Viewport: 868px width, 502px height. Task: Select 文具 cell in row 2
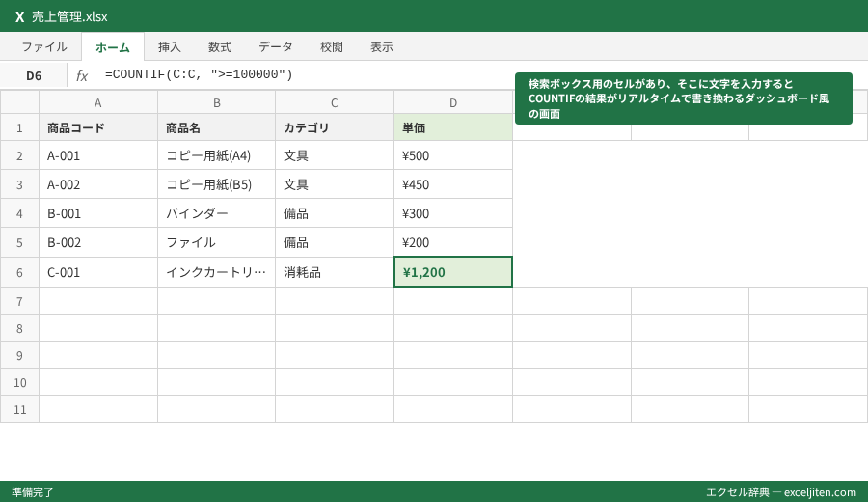tap(335, 155)
